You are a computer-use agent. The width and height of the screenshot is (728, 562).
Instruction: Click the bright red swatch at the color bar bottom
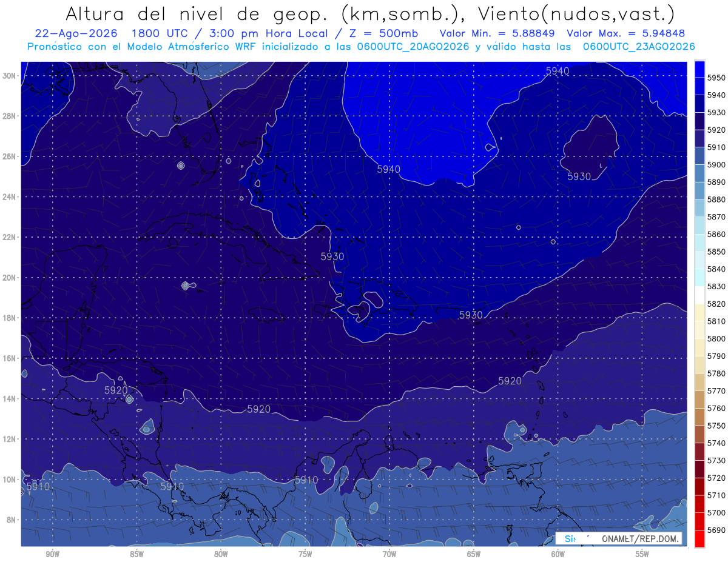tap(699, 538)
